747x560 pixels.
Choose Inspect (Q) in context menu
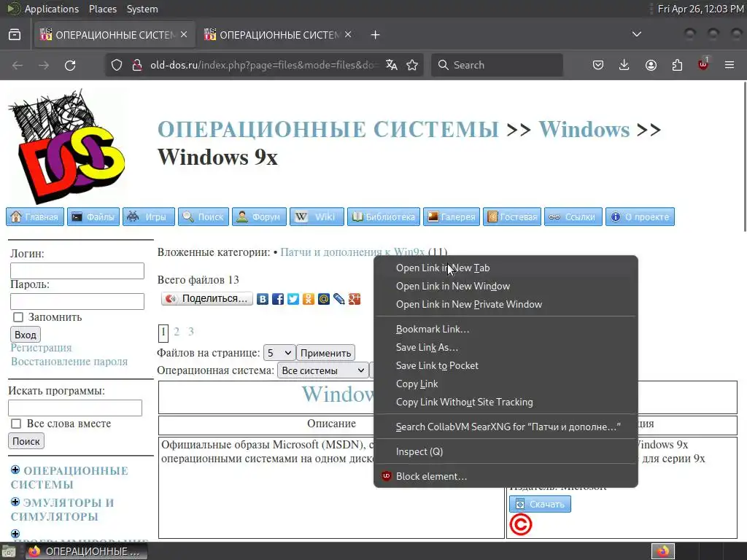coord(506,451)
